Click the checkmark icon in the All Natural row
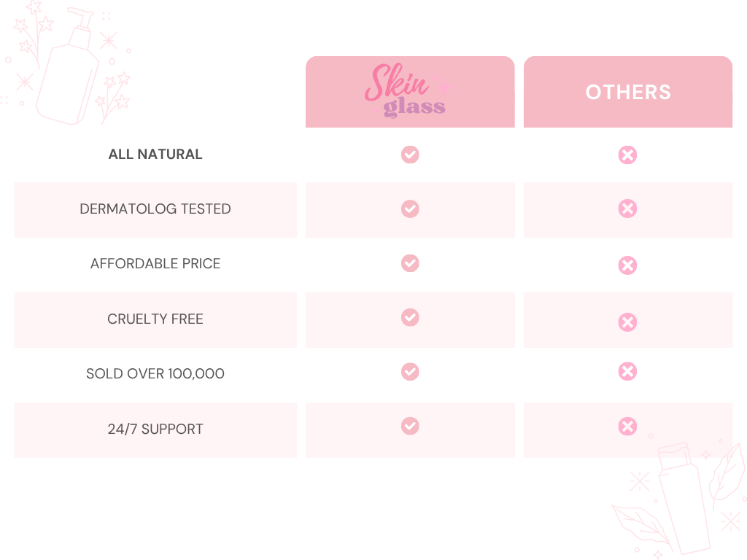Screen dimensions: 747x560 [x=410, y=155]
